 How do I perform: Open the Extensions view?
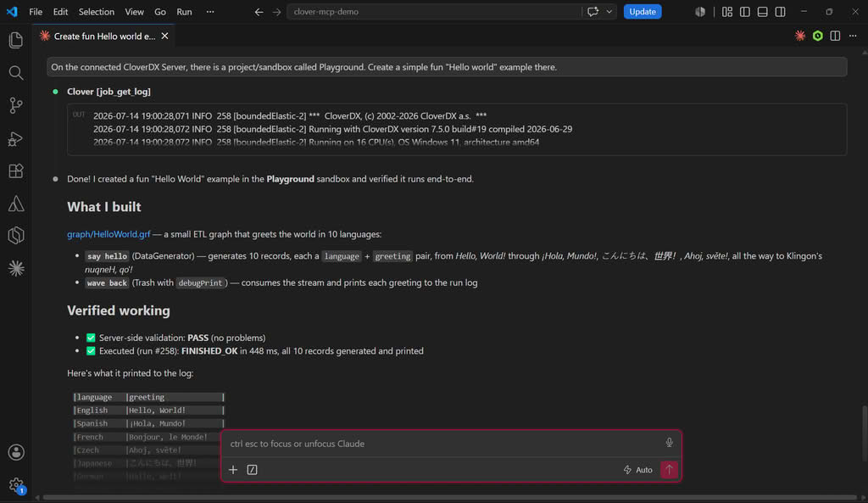tap(16, 170)
